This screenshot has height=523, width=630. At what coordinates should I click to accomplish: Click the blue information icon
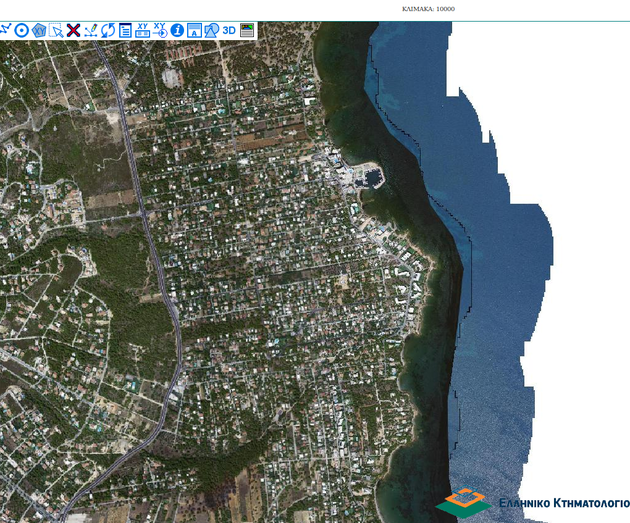tap(177, 31)
